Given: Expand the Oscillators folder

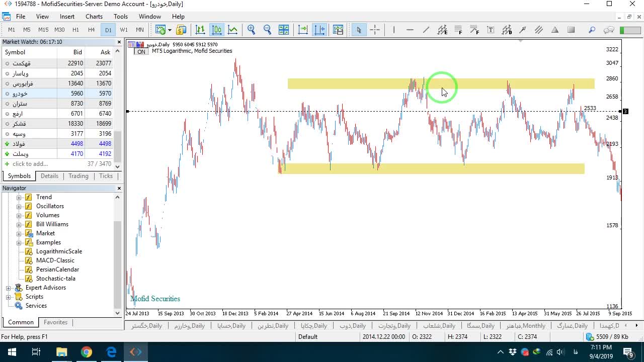Looking at the screenshot, I should [x=19, y=206].
